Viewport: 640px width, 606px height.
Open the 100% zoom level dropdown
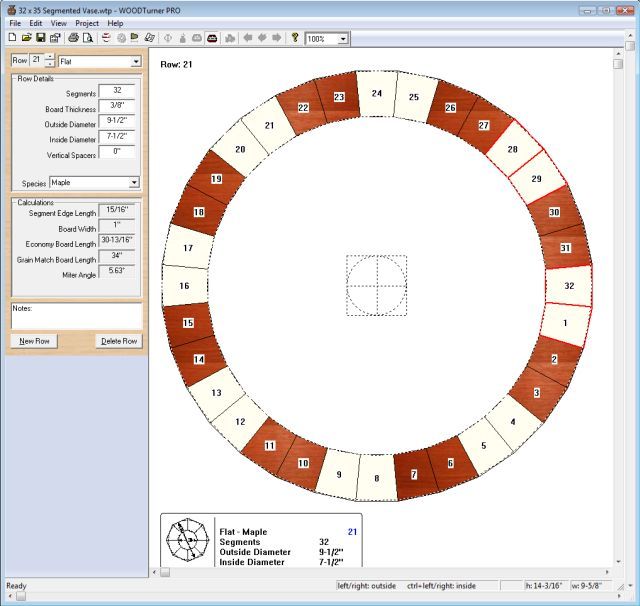pos(343,38)
